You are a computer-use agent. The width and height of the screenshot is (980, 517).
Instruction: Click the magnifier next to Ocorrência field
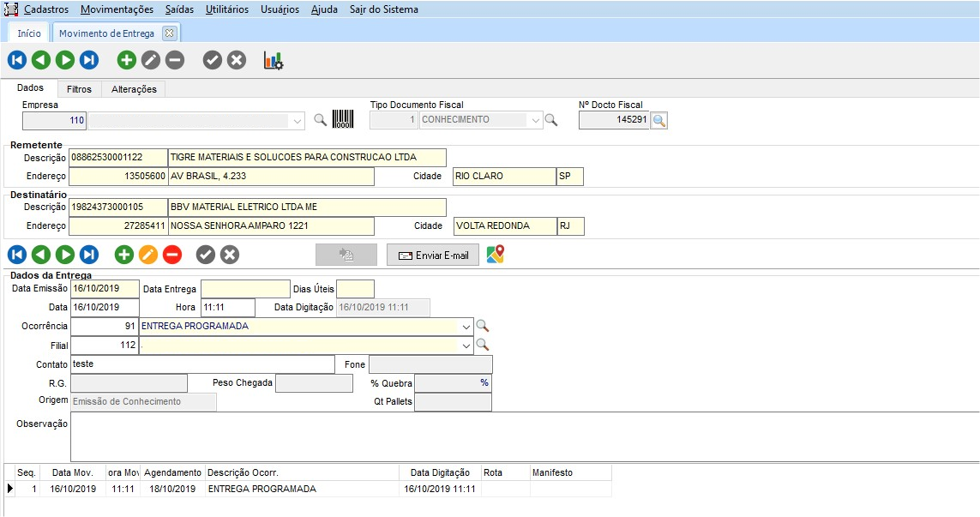[483, 326]
